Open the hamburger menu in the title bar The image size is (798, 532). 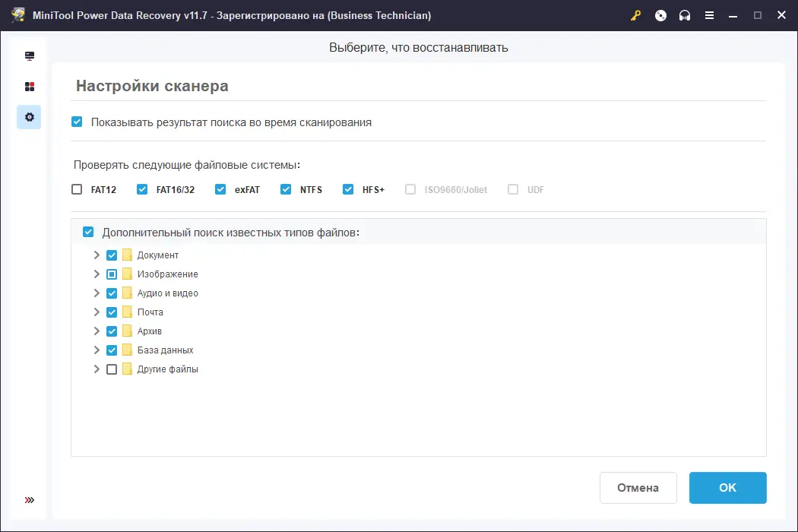tap(709, 15)
